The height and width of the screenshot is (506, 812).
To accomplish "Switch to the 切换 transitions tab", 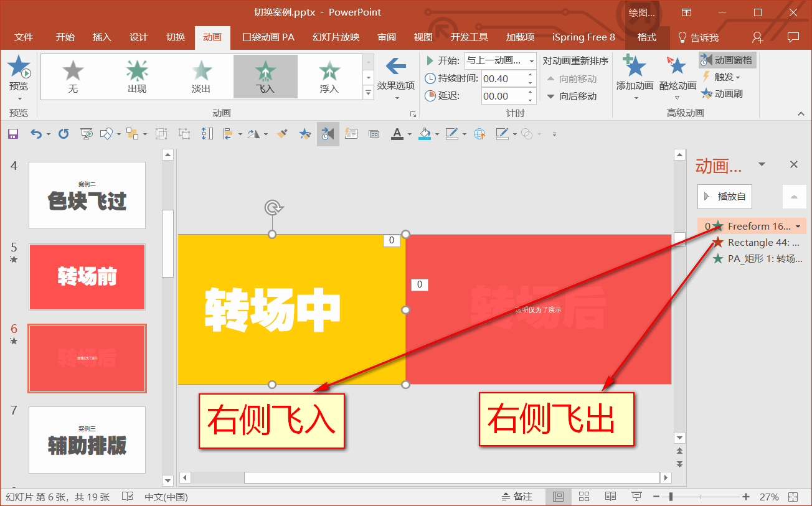I will 176,37.
